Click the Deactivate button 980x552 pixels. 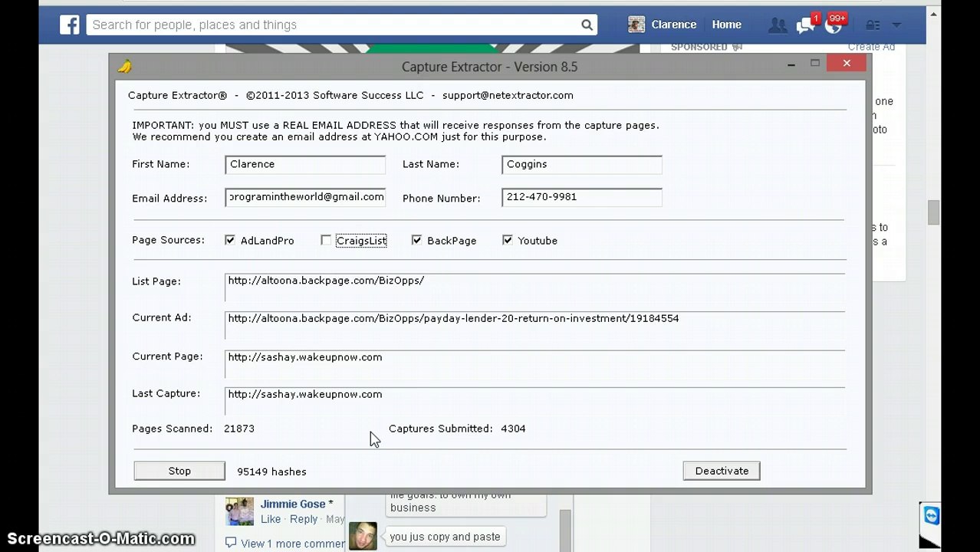[722, 471]
